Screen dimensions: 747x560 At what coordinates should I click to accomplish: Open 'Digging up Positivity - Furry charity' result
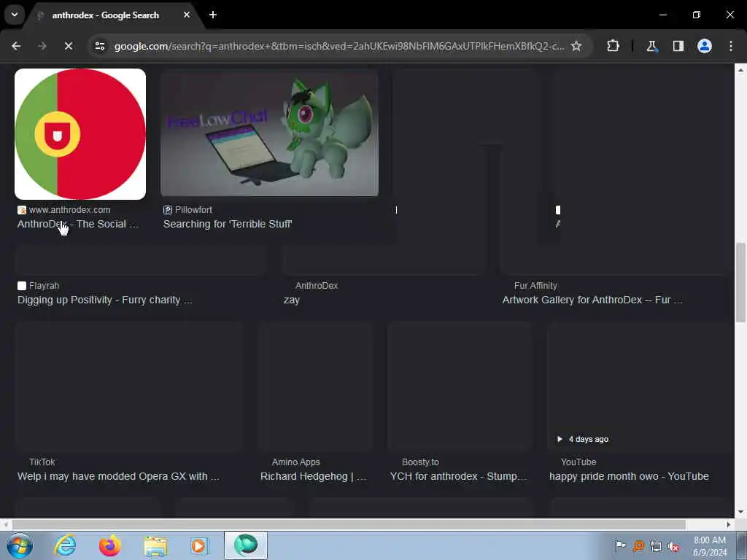105,300
